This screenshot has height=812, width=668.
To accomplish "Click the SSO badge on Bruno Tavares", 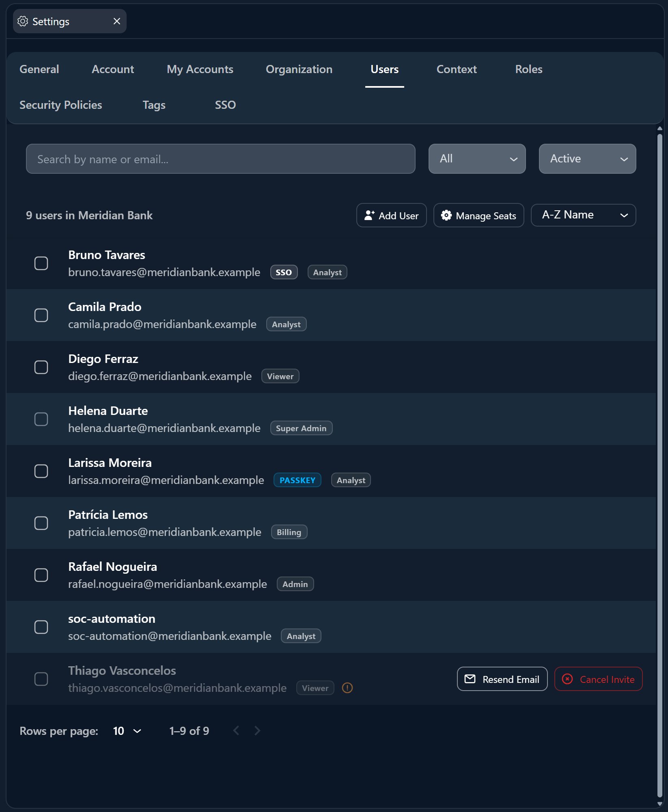I will (x=284, y=272).
